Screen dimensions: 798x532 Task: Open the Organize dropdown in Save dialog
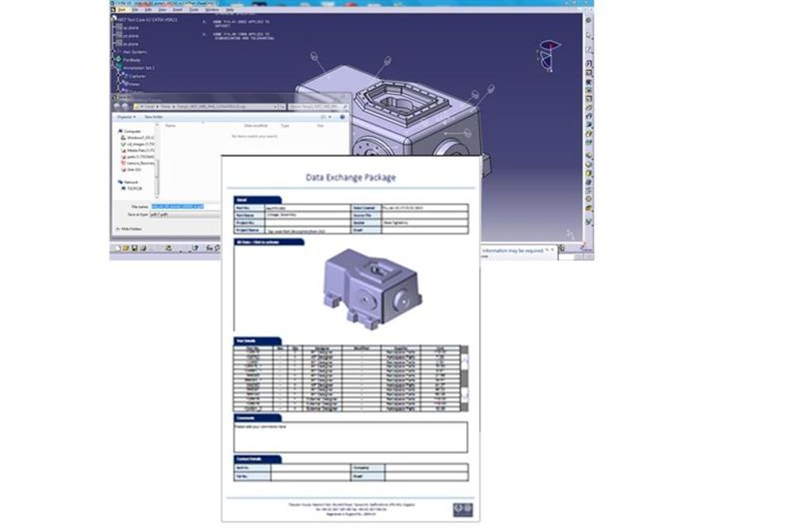[126, 117]
